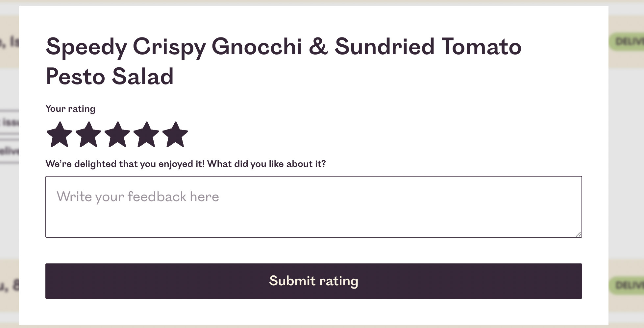Click the blurred 'elive' item behind the dialog
The height and width of the screenshot is (328, 644).
click(9, 151)
